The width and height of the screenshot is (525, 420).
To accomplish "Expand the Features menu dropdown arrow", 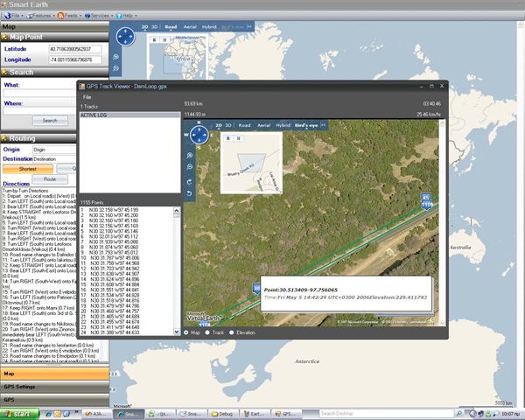I will [53, 16].
